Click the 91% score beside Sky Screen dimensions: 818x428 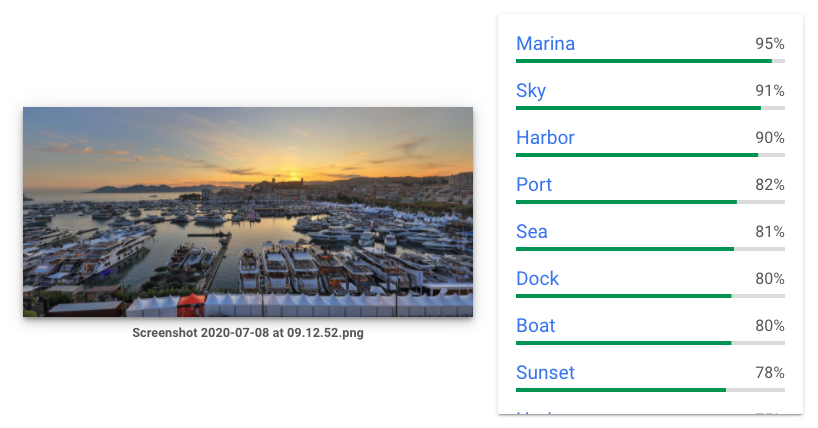[x=770, y=92]
